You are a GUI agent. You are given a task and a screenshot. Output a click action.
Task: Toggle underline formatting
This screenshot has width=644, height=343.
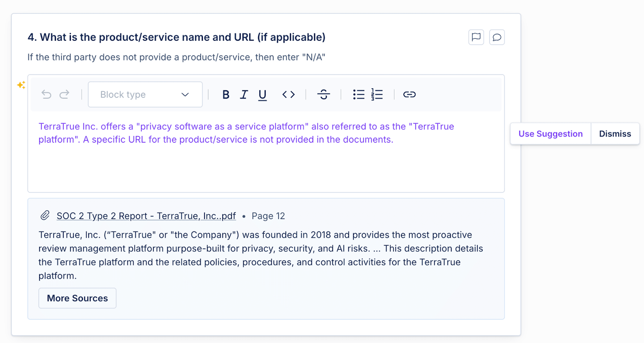[262, 95]
